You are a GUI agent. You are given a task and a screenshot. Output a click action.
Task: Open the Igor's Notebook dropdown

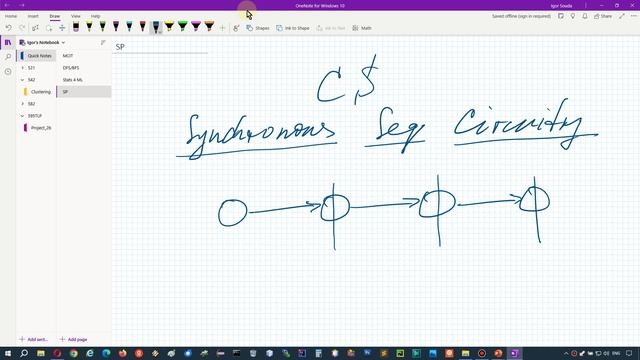click(x=42, y=42)
